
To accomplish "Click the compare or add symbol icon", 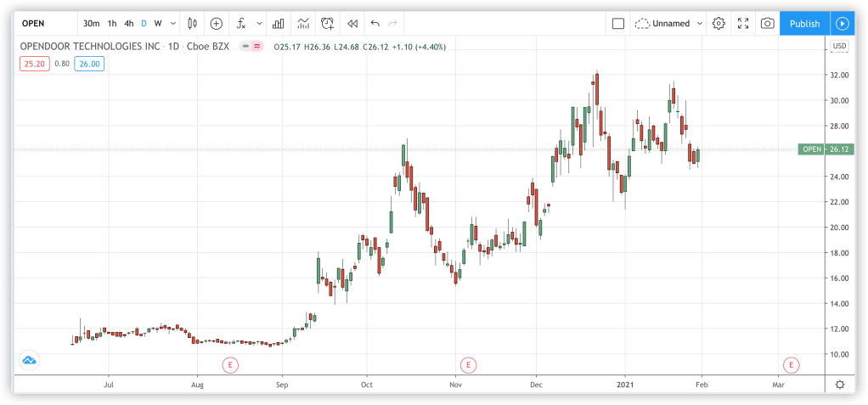I will (x=217, y=24).
